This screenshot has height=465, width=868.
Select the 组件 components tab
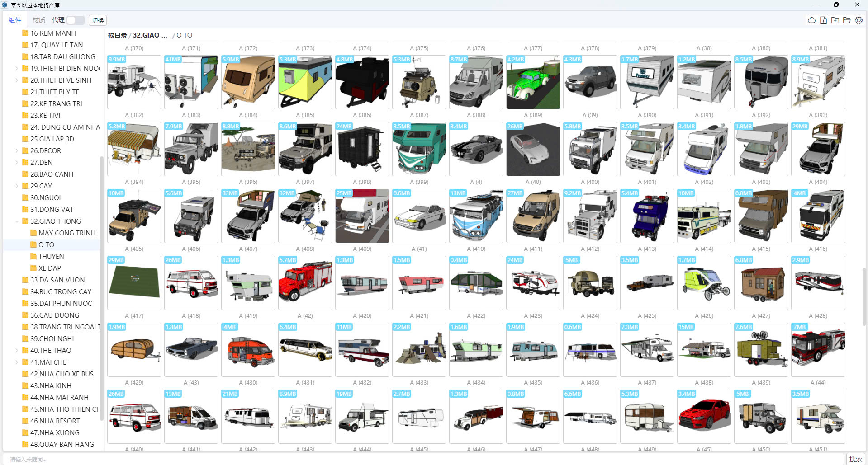click(15, 20)
